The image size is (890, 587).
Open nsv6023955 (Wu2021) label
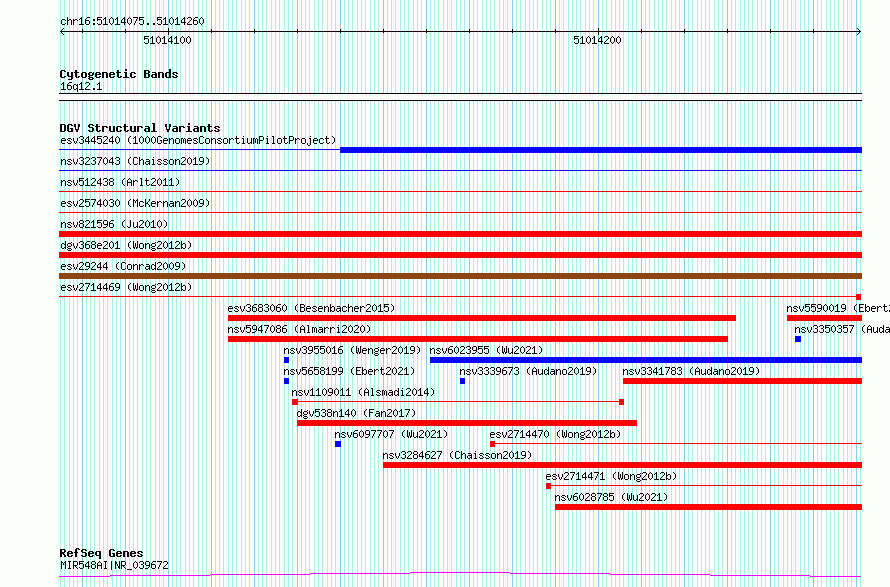(x=486, y=350)
